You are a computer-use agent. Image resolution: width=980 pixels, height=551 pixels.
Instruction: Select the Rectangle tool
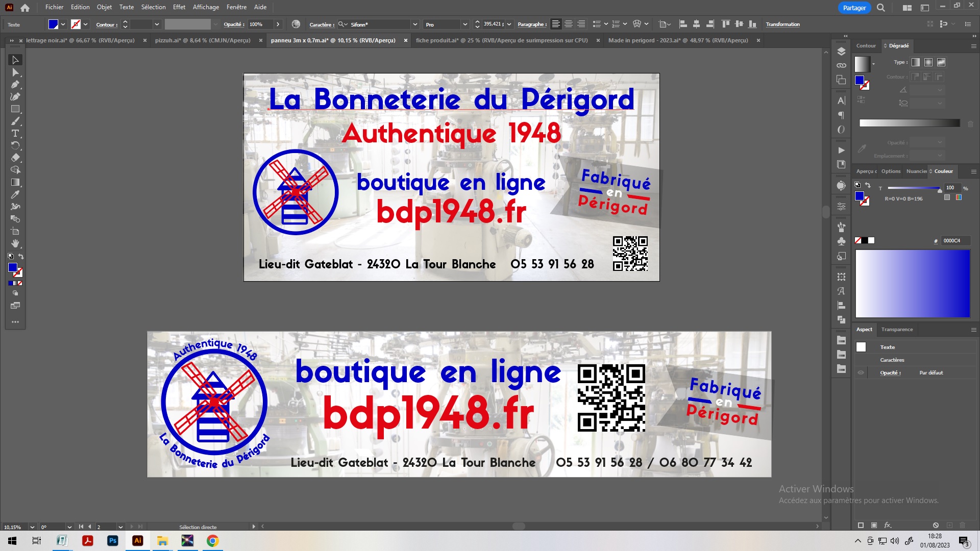pos(15,109)
